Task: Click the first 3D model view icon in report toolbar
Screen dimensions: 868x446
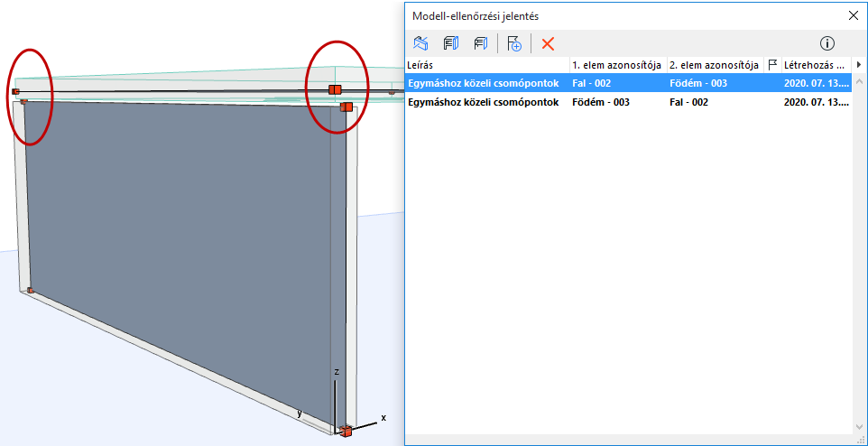Action: tap(420, 43)
